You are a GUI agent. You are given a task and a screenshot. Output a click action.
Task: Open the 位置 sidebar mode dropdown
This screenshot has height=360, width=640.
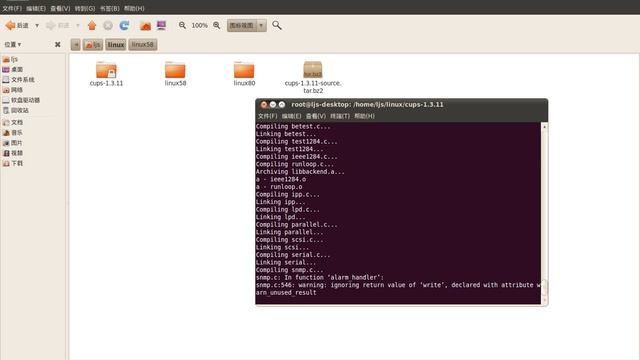13,44
